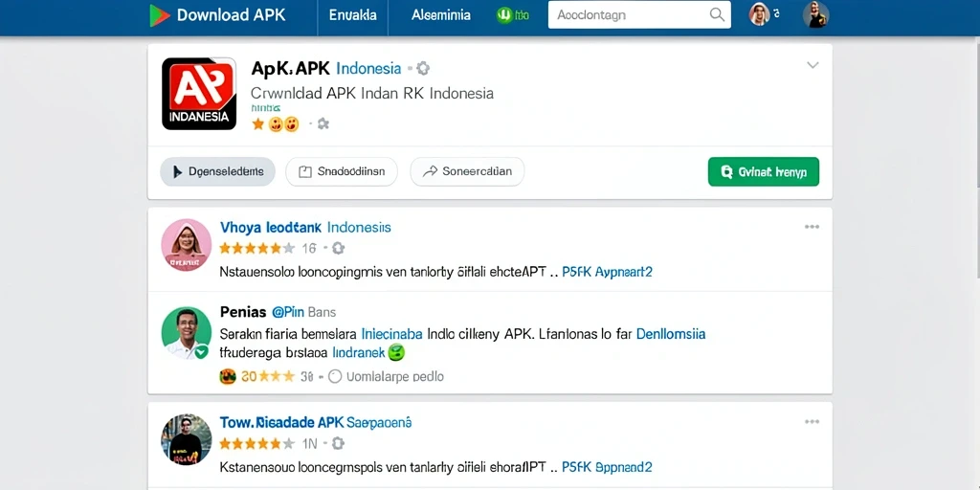980x490 pixels.
Task: Open three-dot menu on Tow.Rieadade review
Action: tap(812, 422)
